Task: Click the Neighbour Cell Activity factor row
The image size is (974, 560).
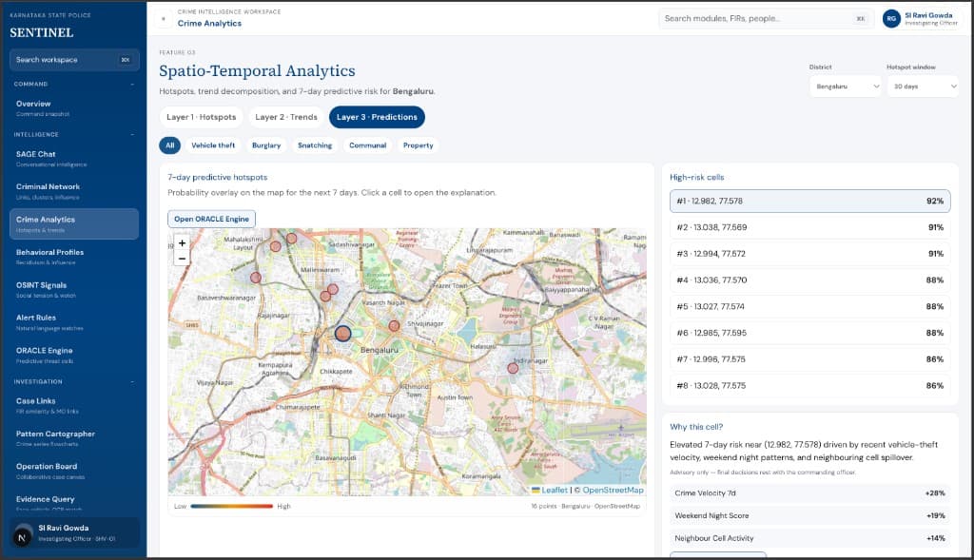Action: tap(810, 538)
